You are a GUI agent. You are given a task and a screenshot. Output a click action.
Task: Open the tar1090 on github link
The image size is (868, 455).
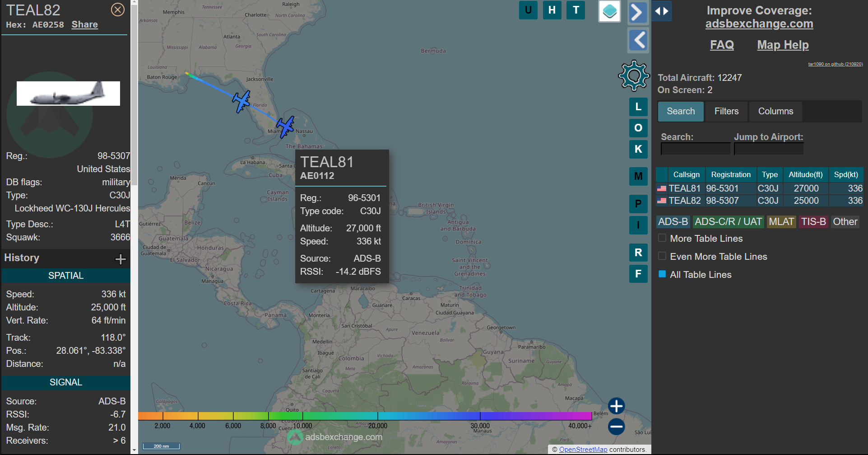pos(835,64)
